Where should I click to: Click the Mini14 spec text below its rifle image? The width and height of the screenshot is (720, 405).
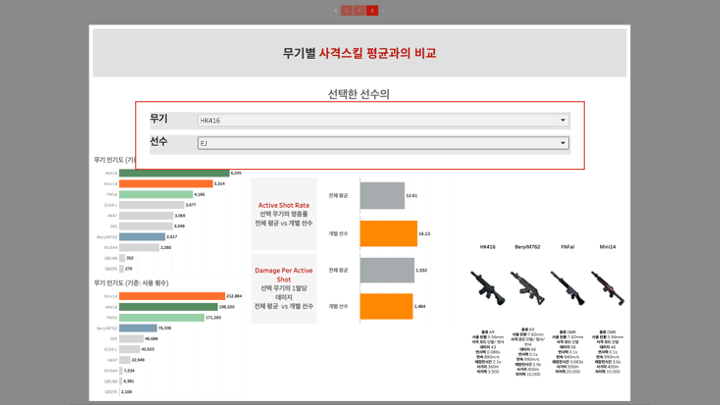(x=608, y=352)
